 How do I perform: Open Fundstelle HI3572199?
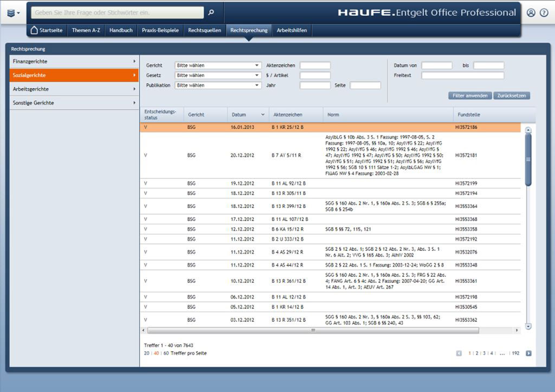466,184
